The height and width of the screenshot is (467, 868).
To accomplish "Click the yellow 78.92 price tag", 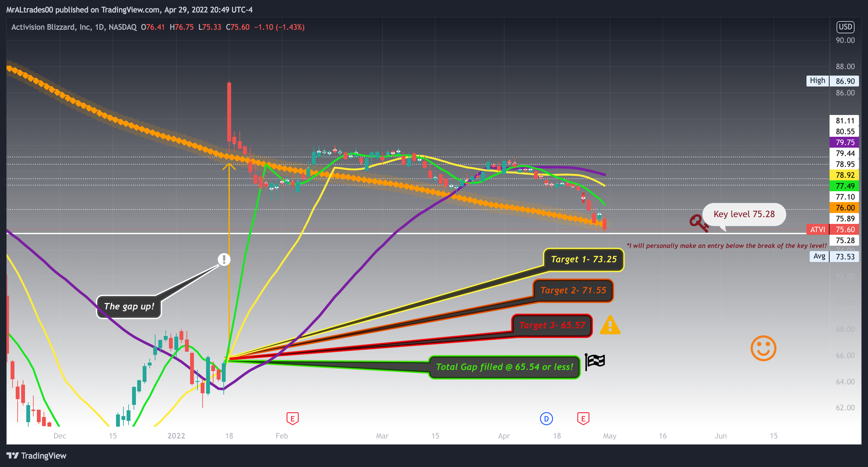I will (844, 175).
